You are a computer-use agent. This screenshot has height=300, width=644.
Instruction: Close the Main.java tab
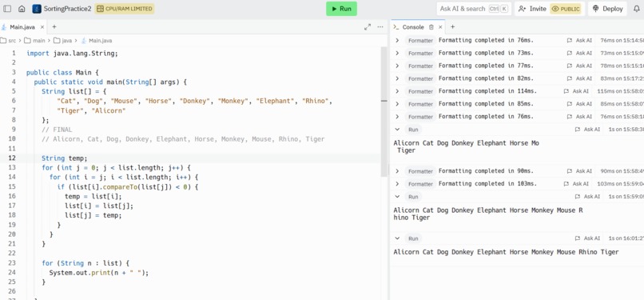pyautogui.click(x=42, y=27)
